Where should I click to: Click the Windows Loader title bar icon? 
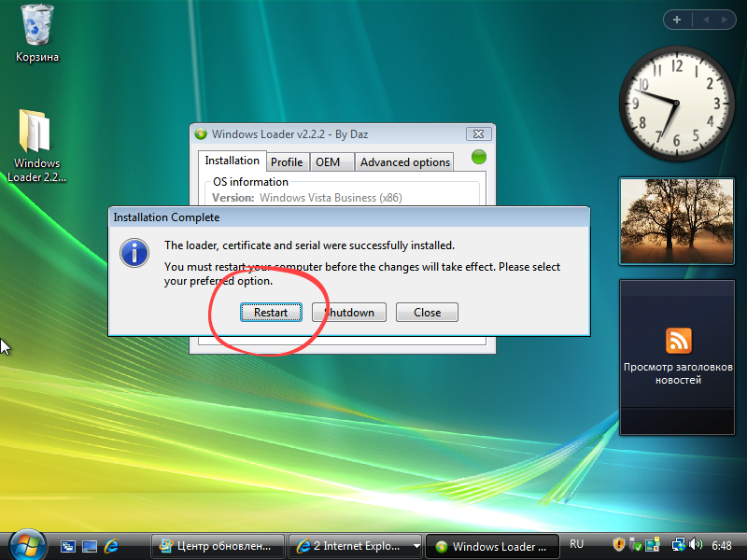[x=201, y=134]
